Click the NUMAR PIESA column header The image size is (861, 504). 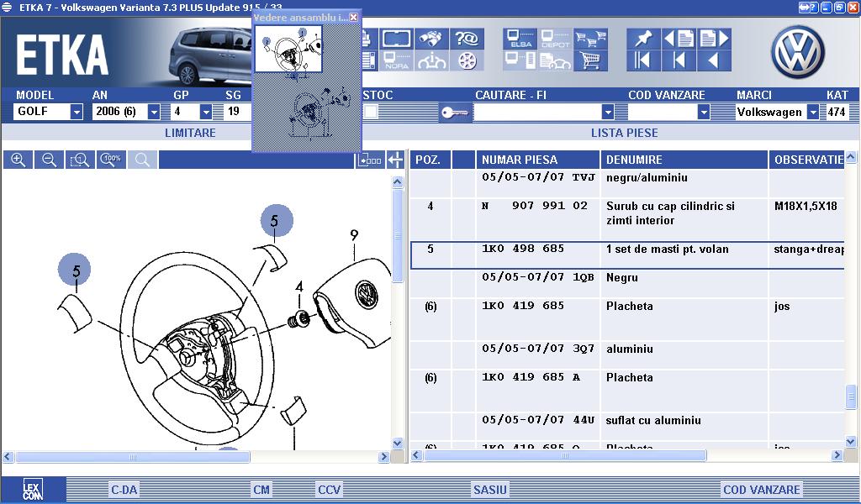point(537,160)
